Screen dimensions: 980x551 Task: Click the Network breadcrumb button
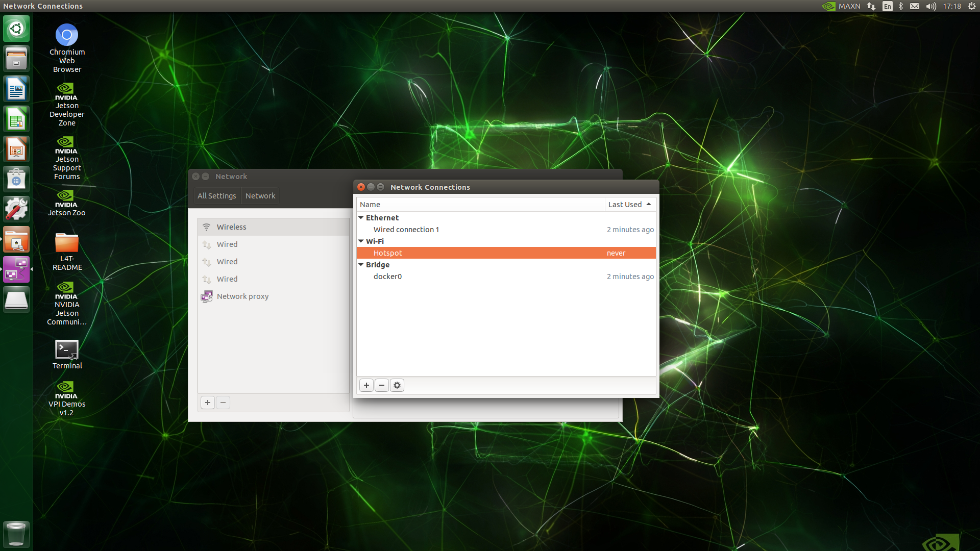point(260,196)
